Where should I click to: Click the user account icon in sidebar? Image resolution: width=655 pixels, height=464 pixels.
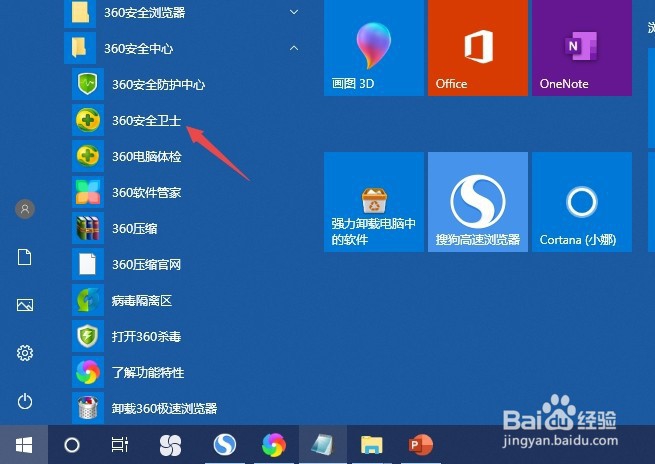[25, 208]
